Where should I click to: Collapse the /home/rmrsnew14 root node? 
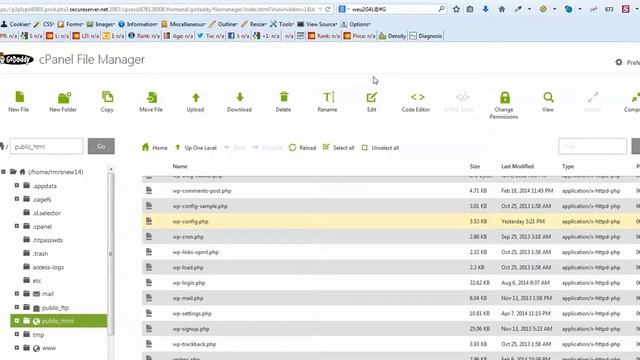click(3, 172)
